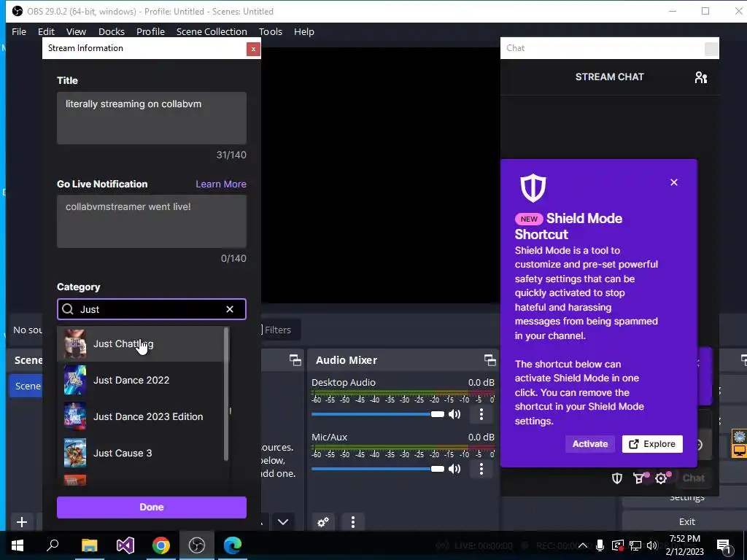Open the Scene Collection menu

(x=212, y=31)
